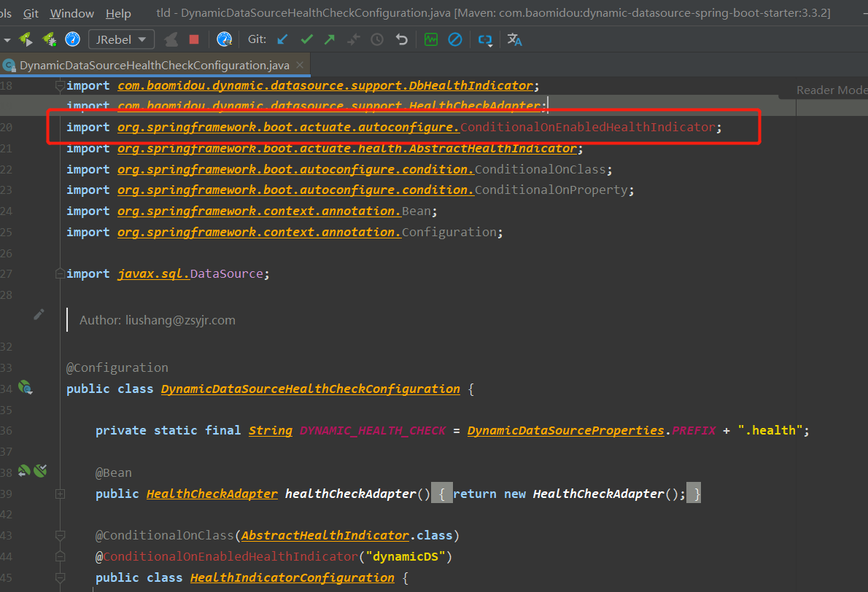Open the Window menu
This screenshot has width=868, height=592.
pos(71,12)
